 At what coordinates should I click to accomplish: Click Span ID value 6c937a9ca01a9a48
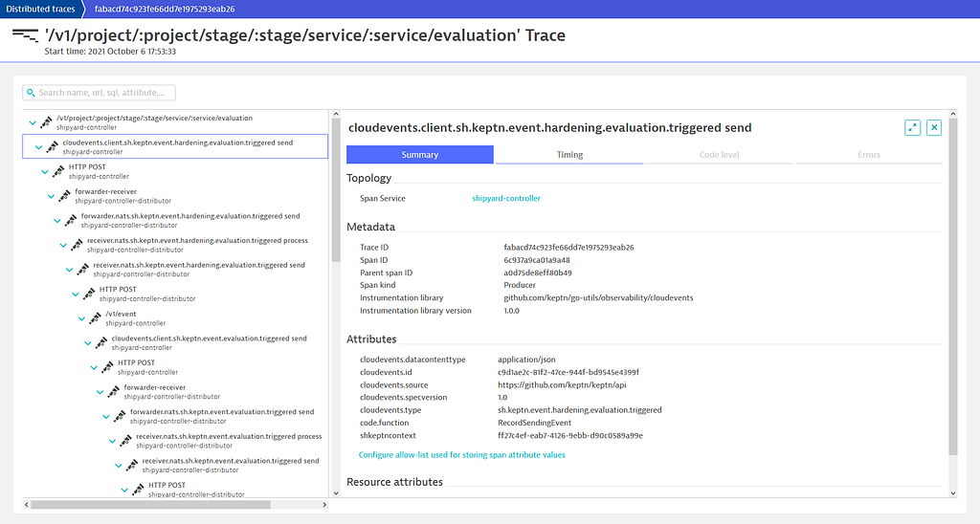(537, 260)
